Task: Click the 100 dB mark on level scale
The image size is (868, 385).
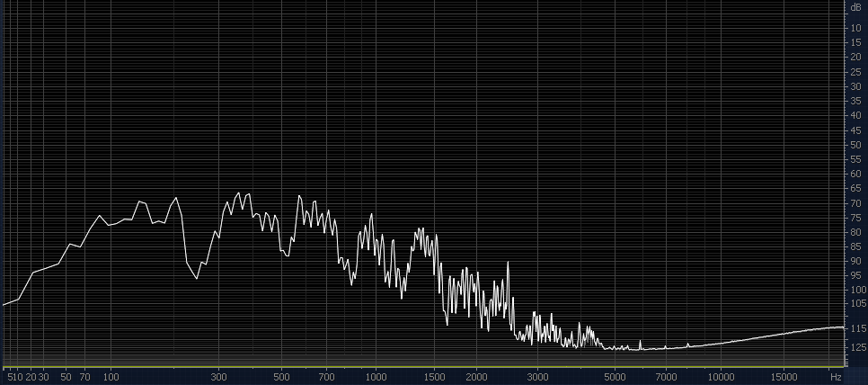Action: click(855, 290)
